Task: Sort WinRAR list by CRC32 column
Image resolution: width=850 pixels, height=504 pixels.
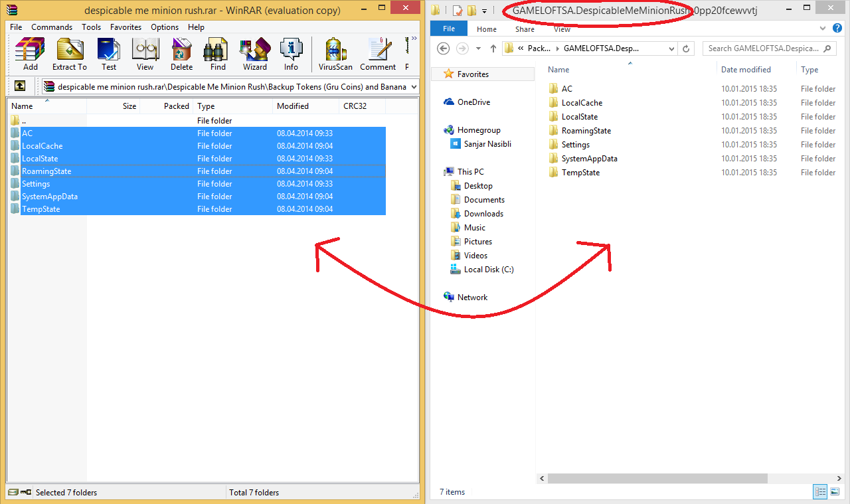Action: 362,106
